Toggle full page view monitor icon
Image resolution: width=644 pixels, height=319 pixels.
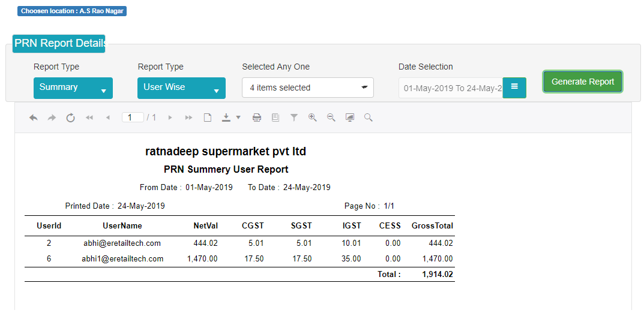tap(350, 118)
